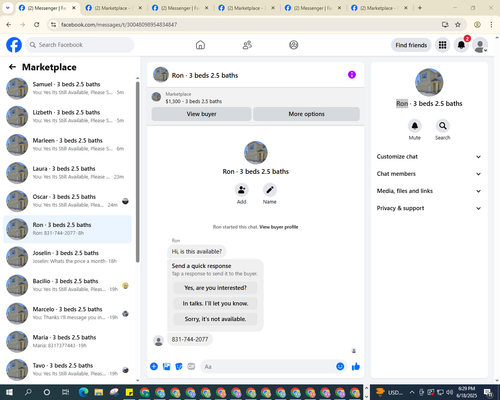Image resolution: width=500 pixels, height=400 pixels.
Task: Click the conversation list scrollbar
Action: tap(137, 172)
